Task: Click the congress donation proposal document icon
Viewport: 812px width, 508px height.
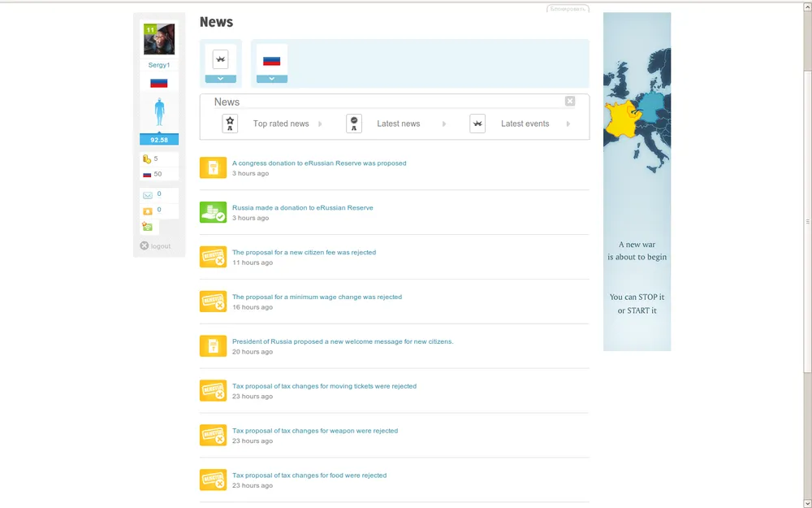Action: (213, 167)
